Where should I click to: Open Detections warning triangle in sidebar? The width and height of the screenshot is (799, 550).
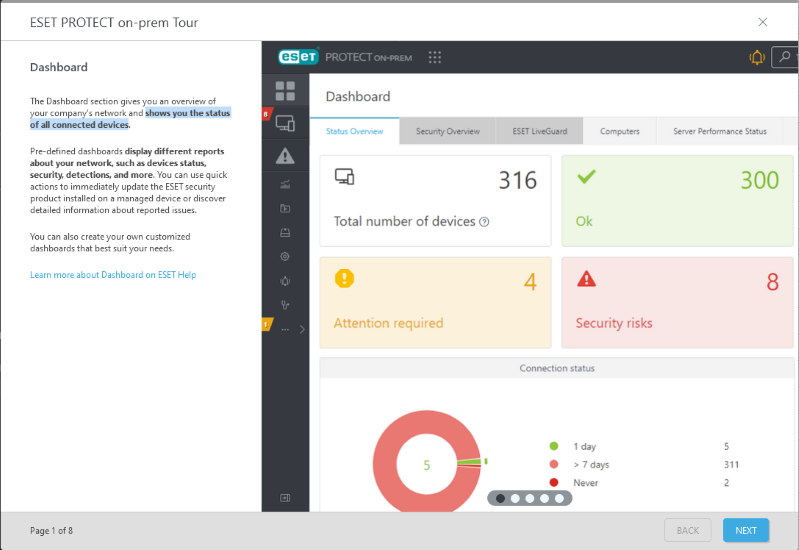pyautogui.click(x=285, y=156)
